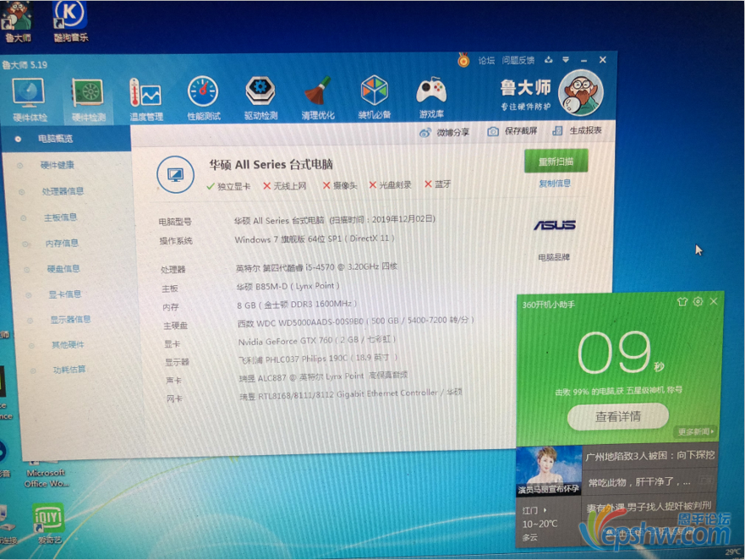Click the ASUS brand logo
This screenshot has width=745, height=560.
tap(555, 225)
